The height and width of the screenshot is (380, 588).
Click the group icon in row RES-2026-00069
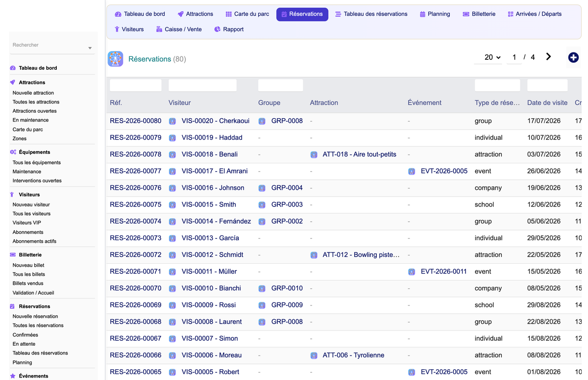coord(262,305)
